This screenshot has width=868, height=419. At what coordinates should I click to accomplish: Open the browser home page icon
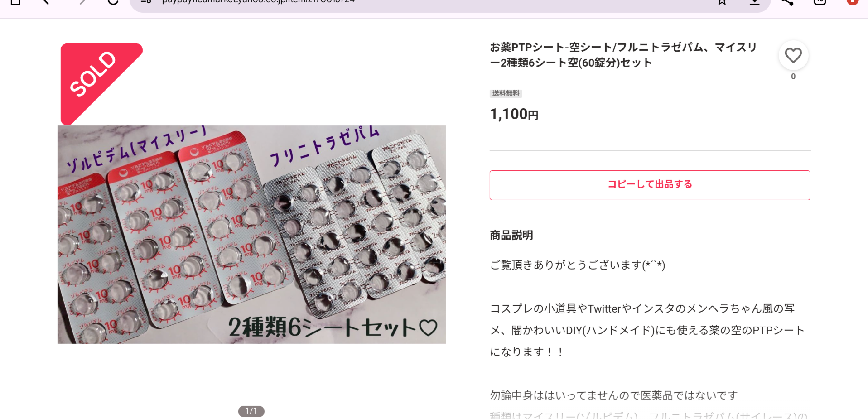[x=15, y=2]
